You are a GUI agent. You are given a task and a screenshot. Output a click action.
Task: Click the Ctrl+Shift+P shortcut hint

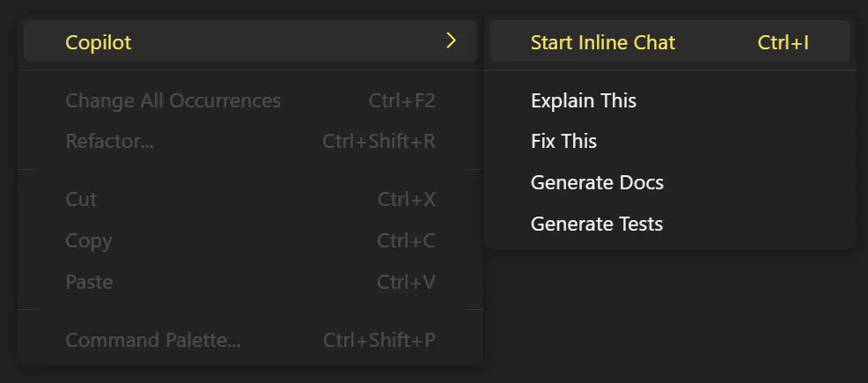pyautogui.click(x=379, y=340)
